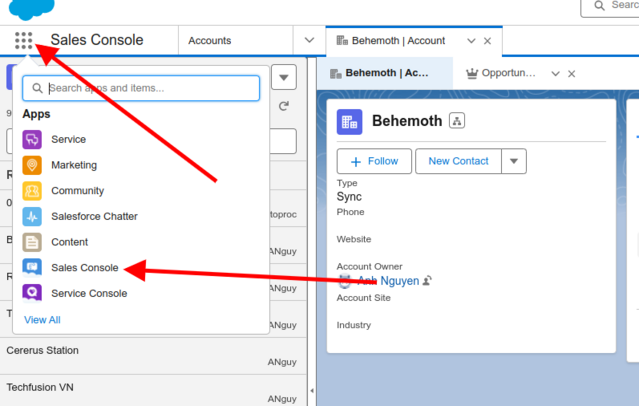Open the Service app icon
The width and height of the screenshot is (639, 406).
tap(32, 139)
